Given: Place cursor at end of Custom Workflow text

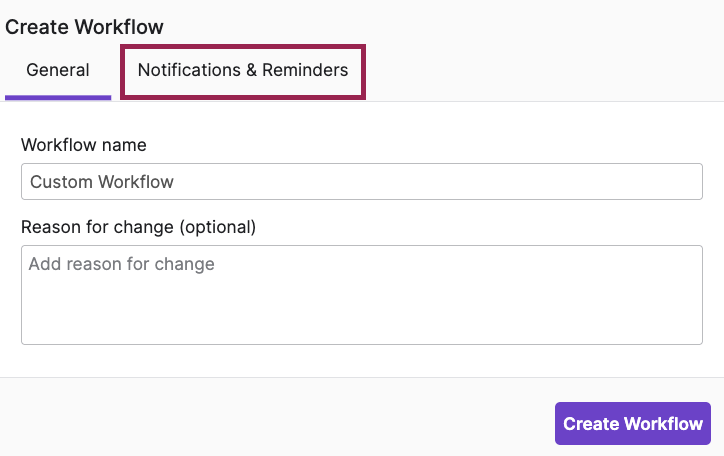Looking at the screenshot, I should coord(175,182).
